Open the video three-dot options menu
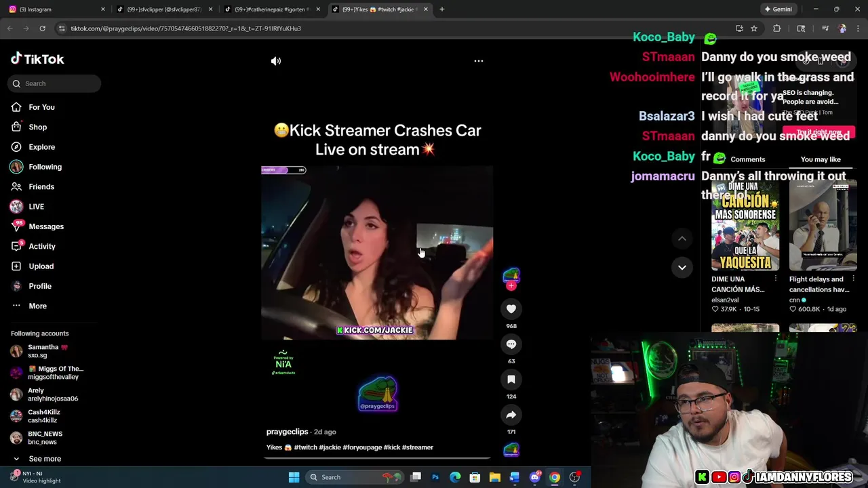Image resolution: width=868 pixels, height=488 pixels. pyautogui.click(x=479, y=61)
